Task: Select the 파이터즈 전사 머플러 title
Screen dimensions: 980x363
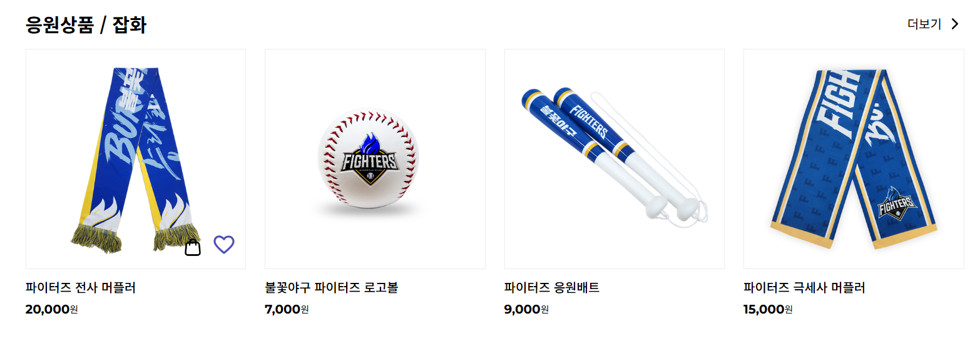Action: (x=81, y=288)
